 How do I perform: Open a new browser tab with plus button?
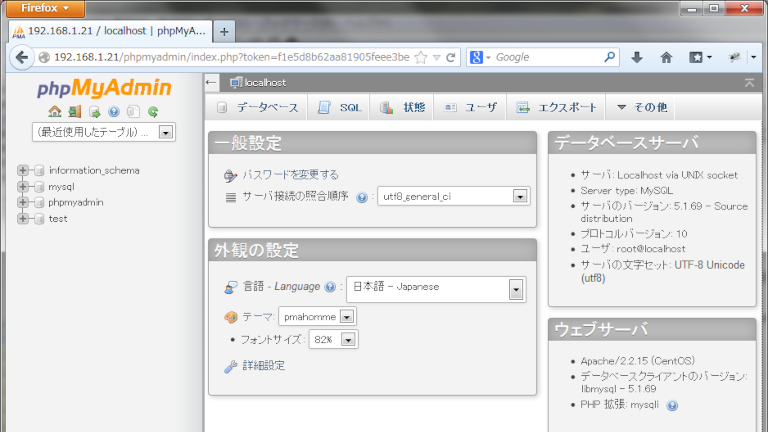pos(224,32)
